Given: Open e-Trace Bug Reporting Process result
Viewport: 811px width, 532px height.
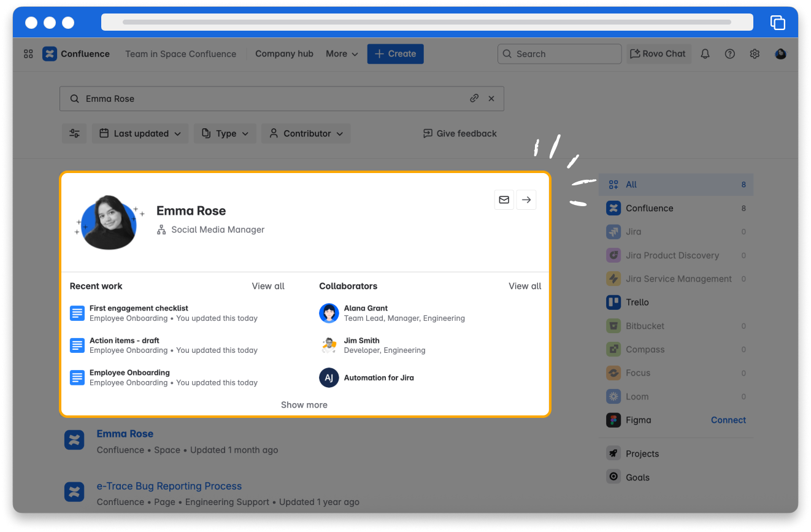Looking at the screenshot, I should point(169,486).
